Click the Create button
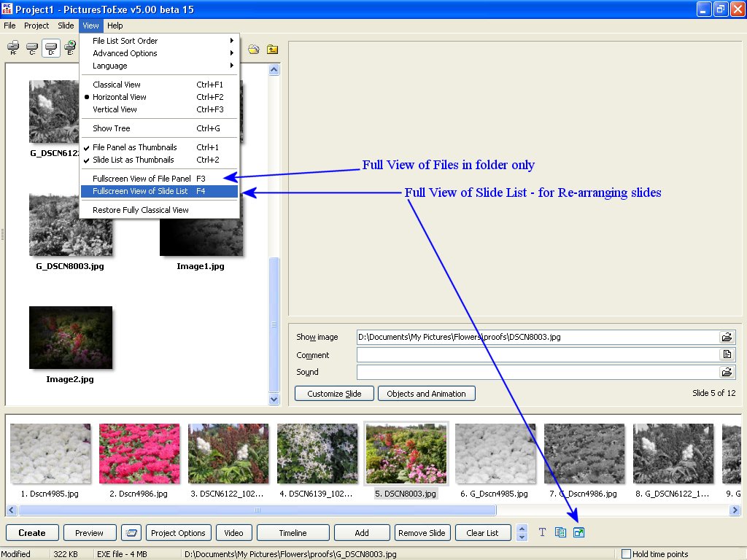747x560 pixels. pyautogui.click(x=32, y=533)
